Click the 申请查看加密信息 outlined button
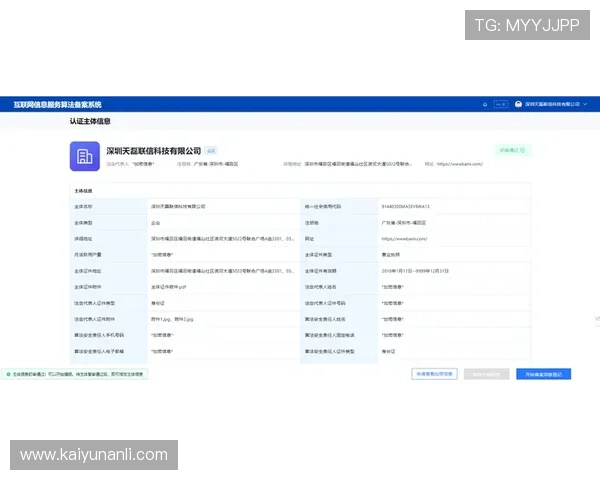Screen dimensions: 600x480 434,374
